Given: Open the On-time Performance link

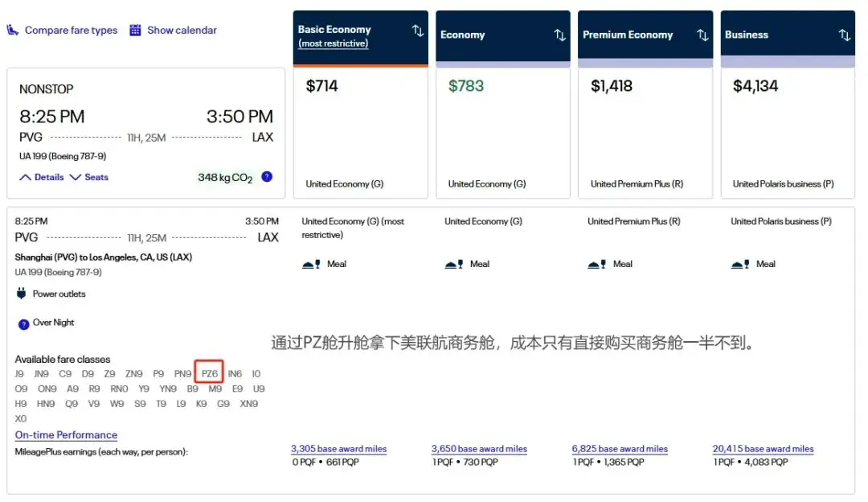Looking at the screenshot, I should [x=66, y=435].
